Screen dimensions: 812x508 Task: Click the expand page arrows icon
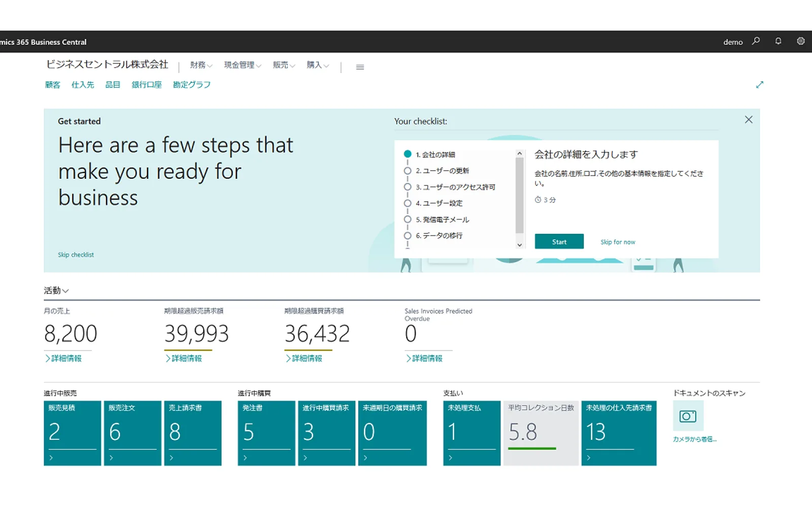pyautogui.click(x=759, y=85)
